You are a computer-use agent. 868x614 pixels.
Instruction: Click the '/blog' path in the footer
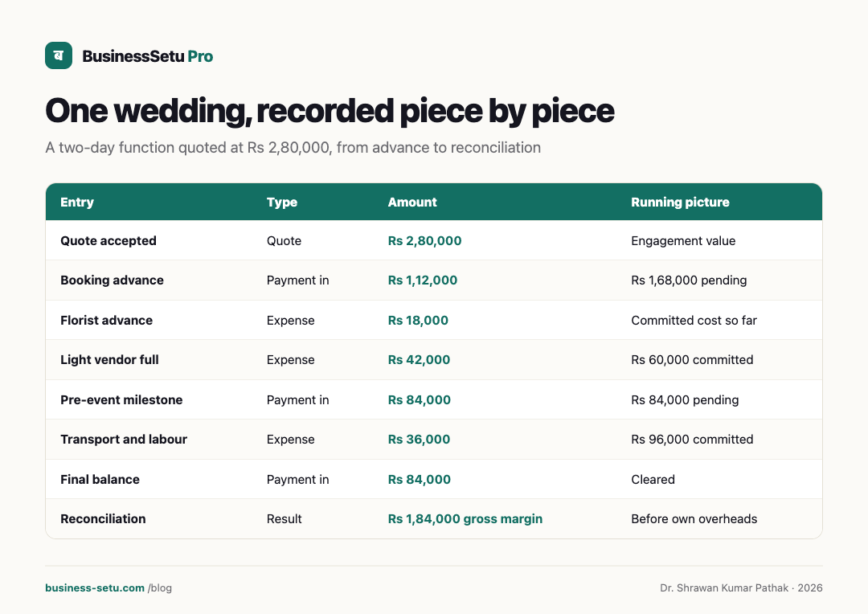click(x=159, y=588)
